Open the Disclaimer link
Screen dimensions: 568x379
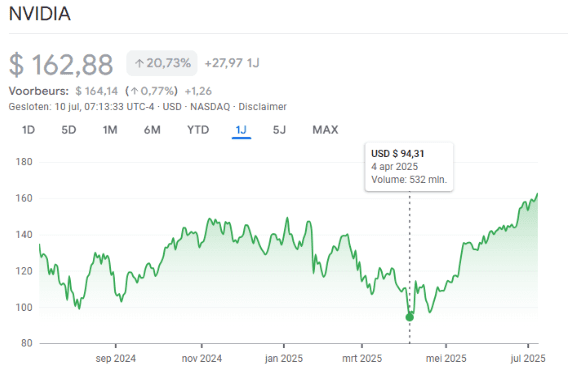263,107
